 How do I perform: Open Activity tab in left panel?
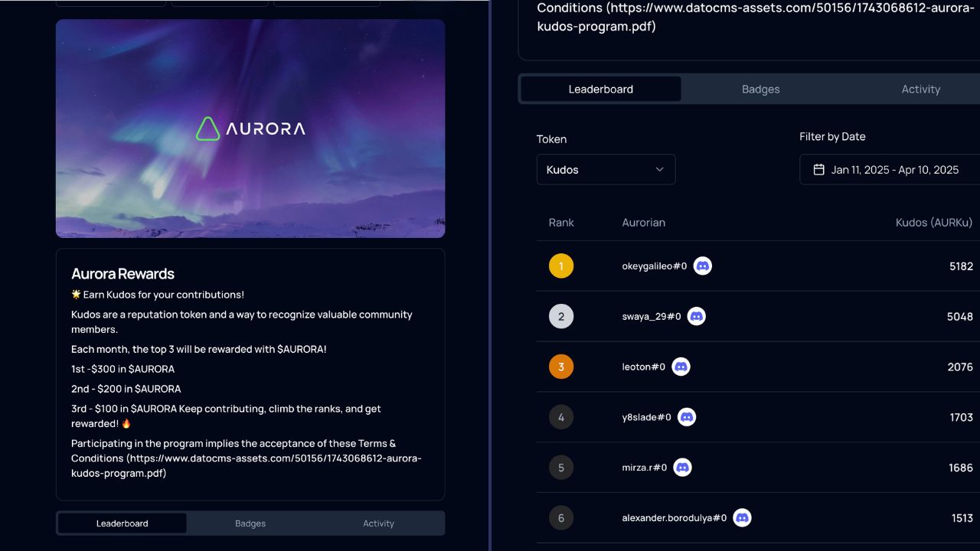pyautogui.click(x=378, y=523)
